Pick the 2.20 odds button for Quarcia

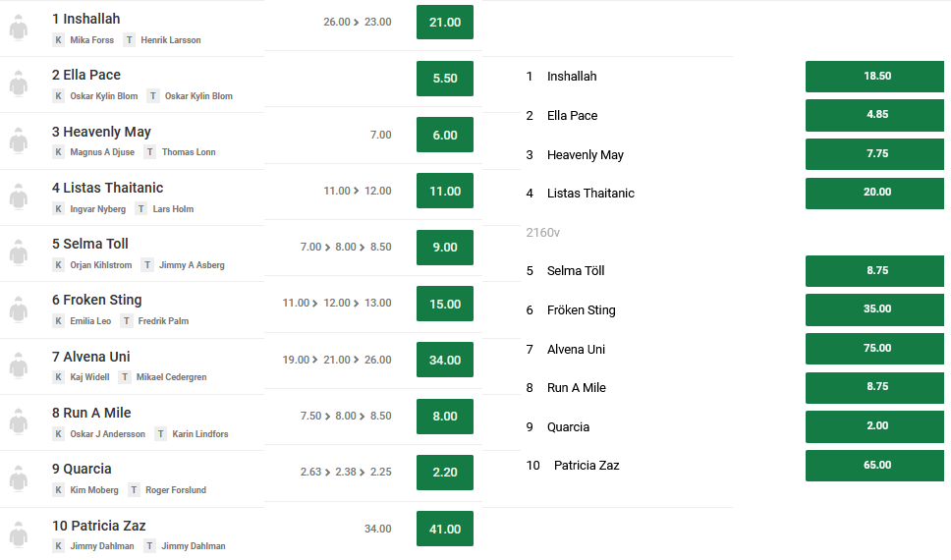click(445, 472)
